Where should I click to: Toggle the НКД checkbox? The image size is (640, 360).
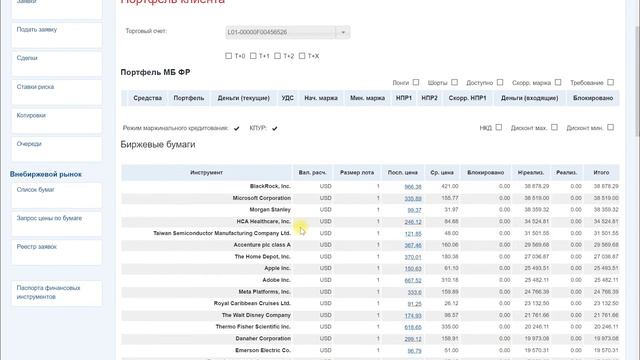pos(499,127)
